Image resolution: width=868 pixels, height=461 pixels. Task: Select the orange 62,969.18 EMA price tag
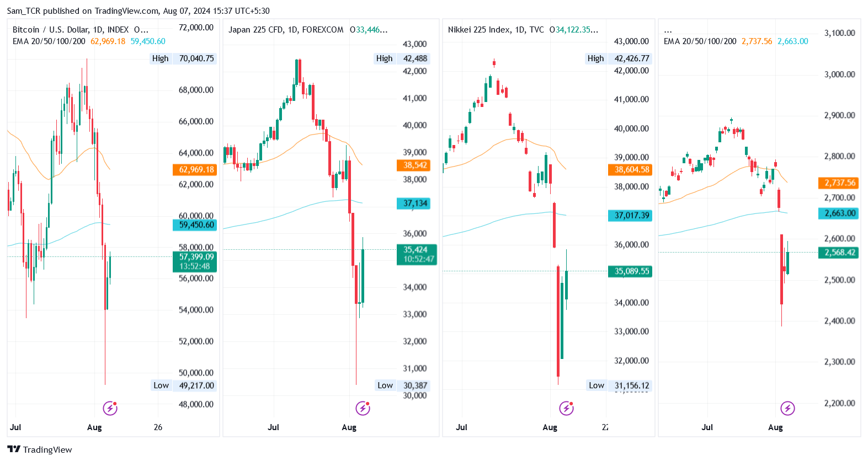(196, 170)
